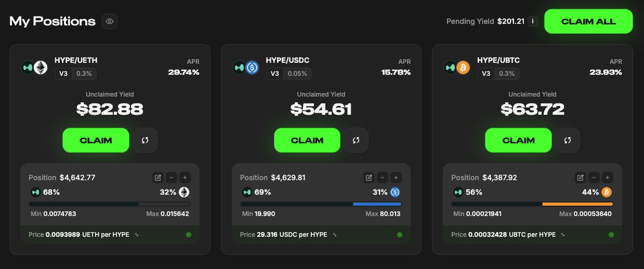Increase liquidity on the HYPE/UBTC position
Viewport: 644px width, 269px height.
tap(606, 177)
